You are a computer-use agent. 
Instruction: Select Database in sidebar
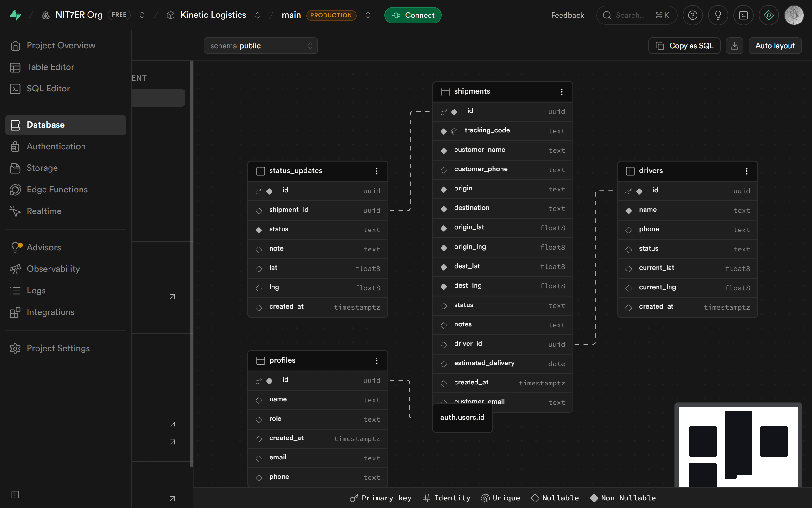click(x=66, y=125)
